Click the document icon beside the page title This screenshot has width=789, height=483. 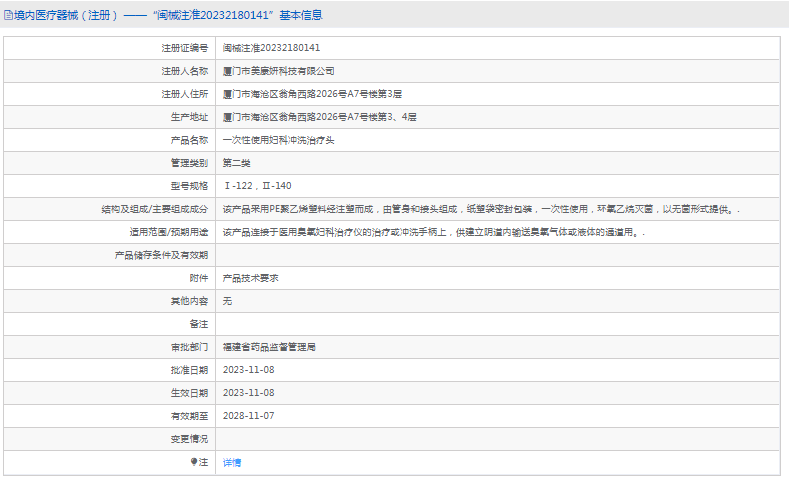pyautogui.click(x=9, y=15)
